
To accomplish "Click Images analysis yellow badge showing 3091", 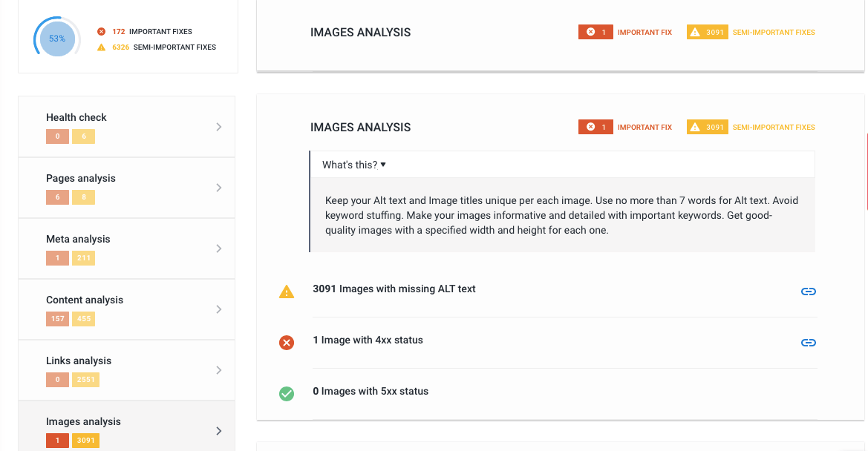I will click(86, 441).
